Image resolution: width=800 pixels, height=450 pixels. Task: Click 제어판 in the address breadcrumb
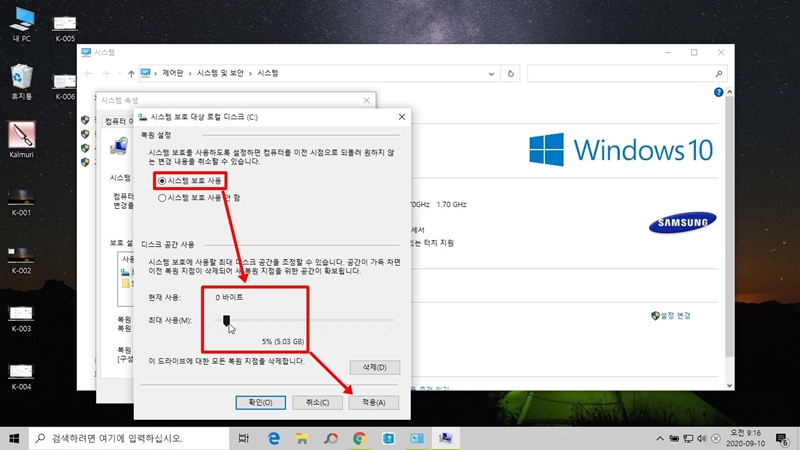(172, 73)
